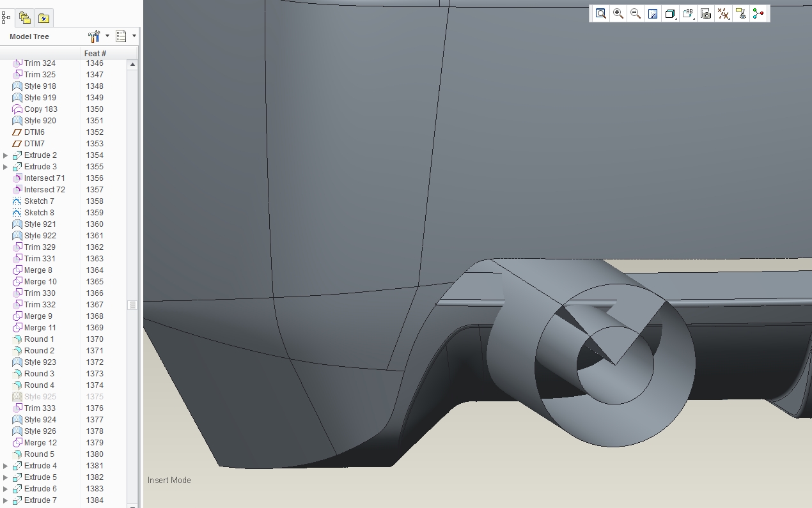Open the show dropdown arrow beside list icon
812x508 pixels.
[x=134, y=36]
